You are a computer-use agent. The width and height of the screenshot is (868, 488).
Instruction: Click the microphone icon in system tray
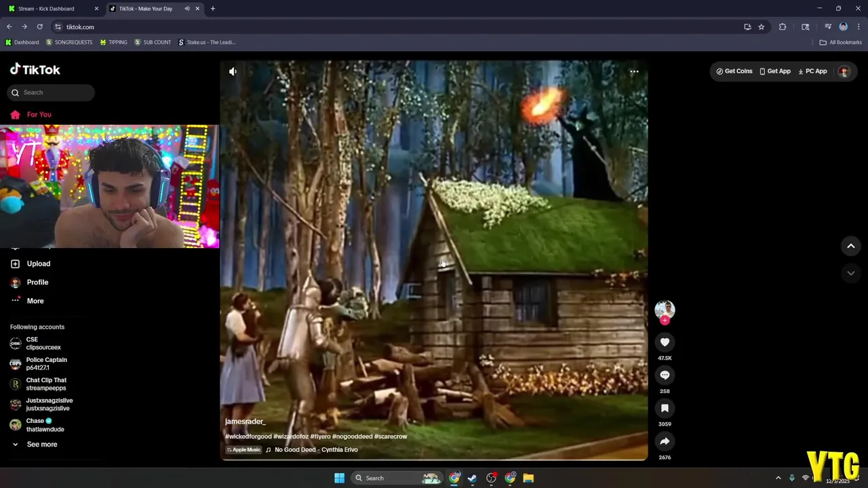(791, 479)
